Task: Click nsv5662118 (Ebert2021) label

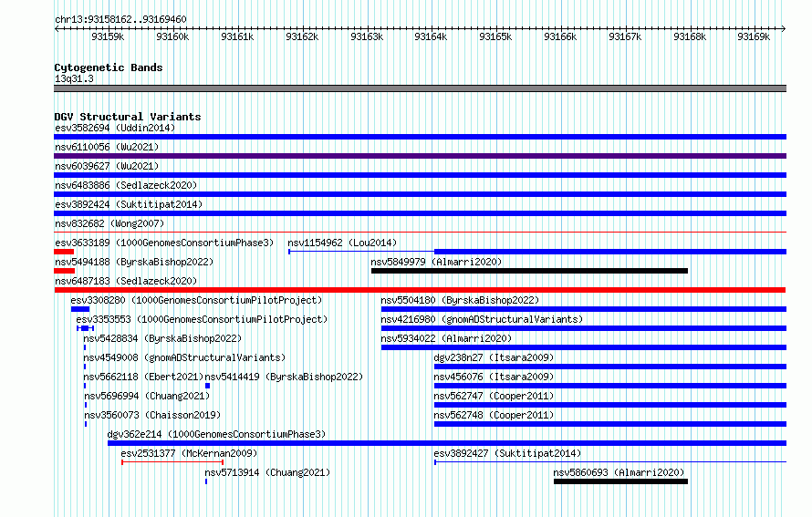Action: coord(143,377)
